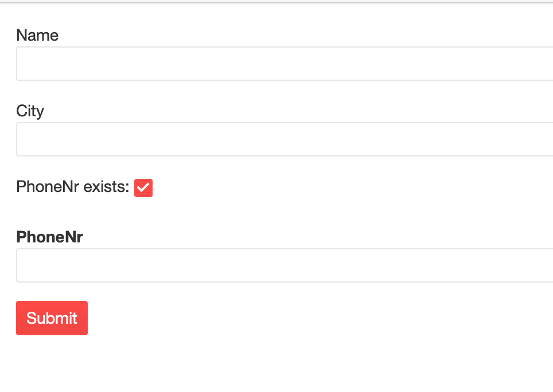
Task: Click the Name text input field
Action: [285, 64]
